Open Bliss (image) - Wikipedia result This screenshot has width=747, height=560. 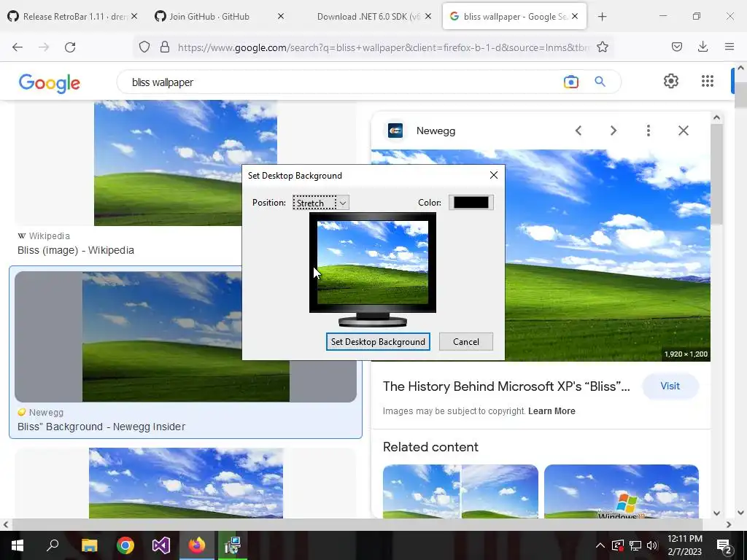pos(76,251)
